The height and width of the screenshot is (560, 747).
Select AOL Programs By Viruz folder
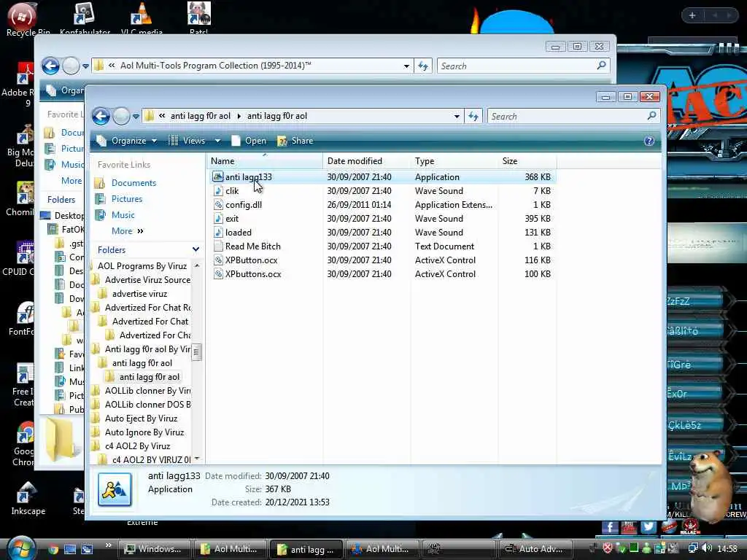point(142,266)
